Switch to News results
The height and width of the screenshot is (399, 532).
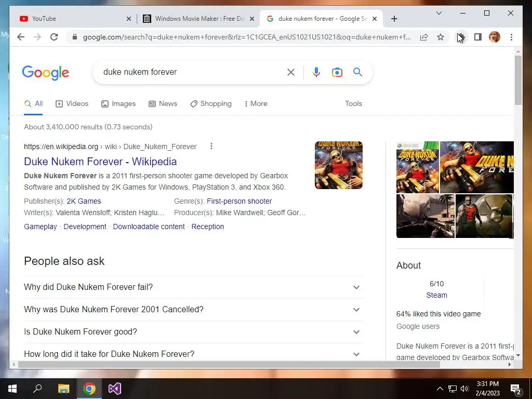click(163, 103)
